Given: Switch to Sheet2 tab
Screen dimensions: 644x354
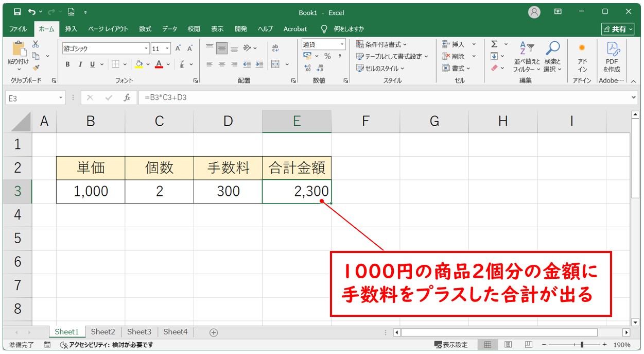Looking at the screenshot, I should tap(103, 332).
